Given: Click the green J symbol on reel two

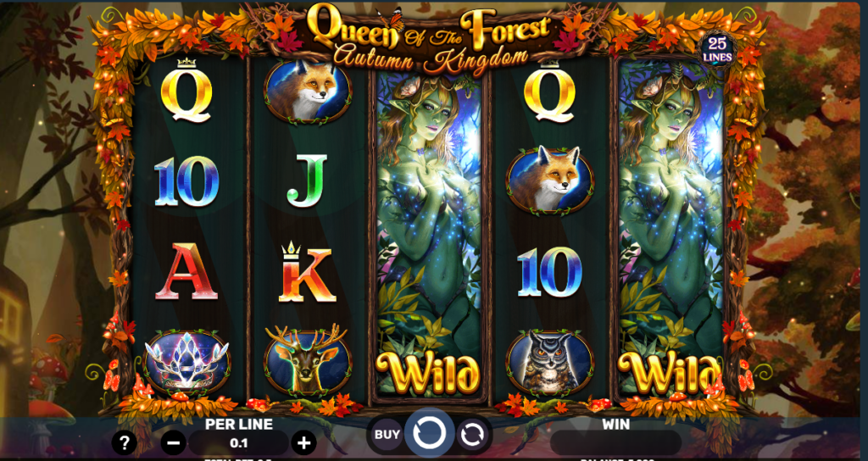Looking at the screenshot, I should [307, 181].
